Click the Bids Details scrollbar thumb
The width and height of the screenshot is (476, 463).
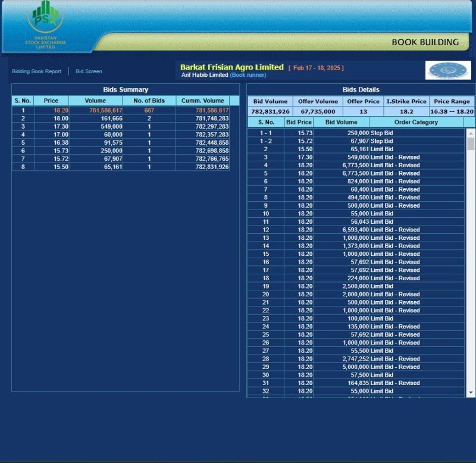(471, 143)
